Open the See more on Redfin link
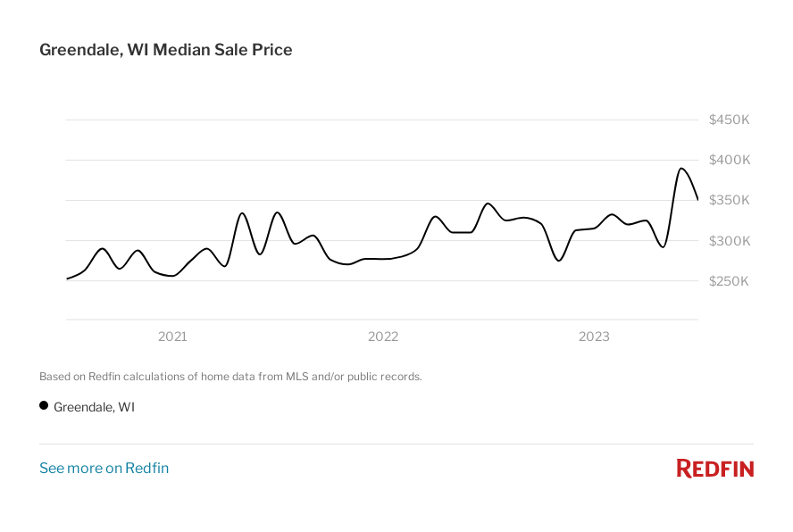 click(104, 468)
